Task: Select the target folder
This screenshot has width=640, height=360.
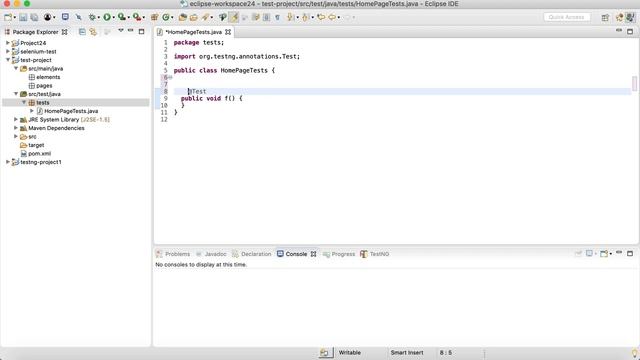Action: point(32,145)
